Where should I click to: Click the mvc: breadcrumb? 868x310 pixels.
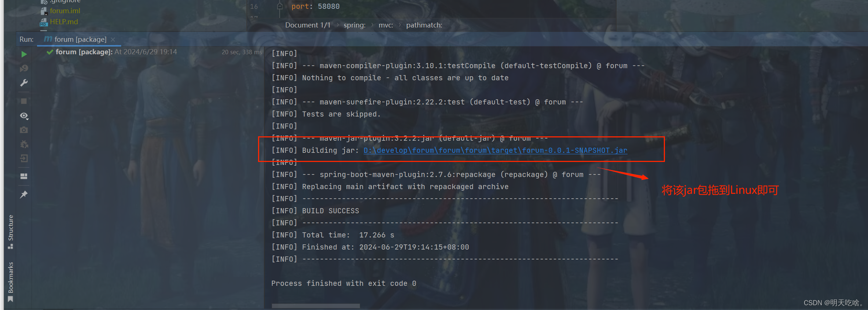386,25
